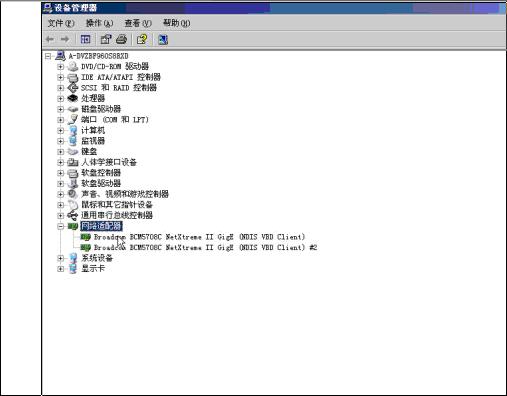Click the 设备管理器 title bar icon
Screen dimensions: 507x396
pyautogui.click(x=48, y=7)
